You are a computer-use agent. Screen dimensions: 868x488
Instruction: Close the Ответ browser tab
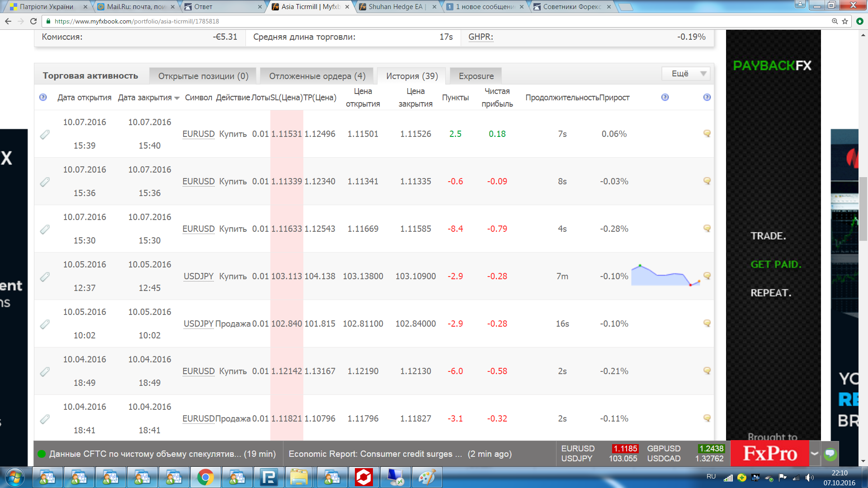click(x=260, y=7)
